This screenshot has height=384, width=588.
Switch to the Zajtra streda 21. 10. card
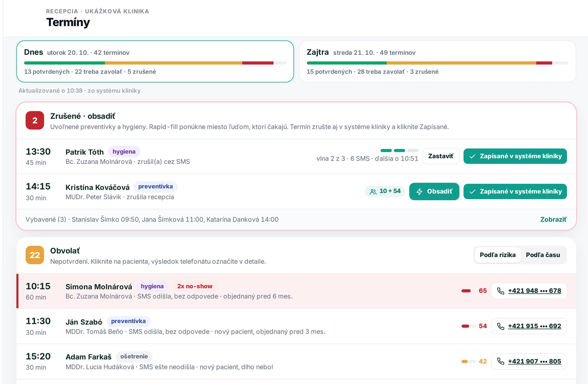437,61
